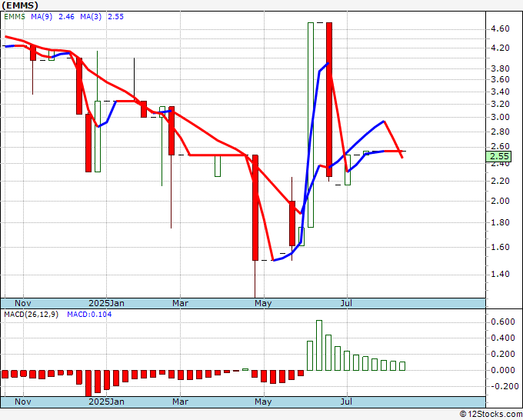Viewport: 523px width, 420px height.
Task: Click the 0.200 MACD axis label
Action: [503, 354]
